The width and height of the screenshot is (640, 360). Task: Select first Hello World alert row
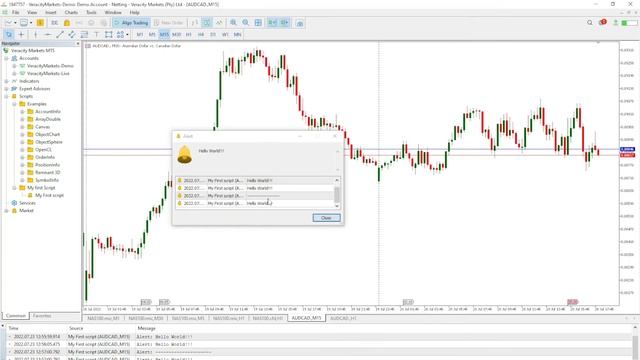click(255, 180)
